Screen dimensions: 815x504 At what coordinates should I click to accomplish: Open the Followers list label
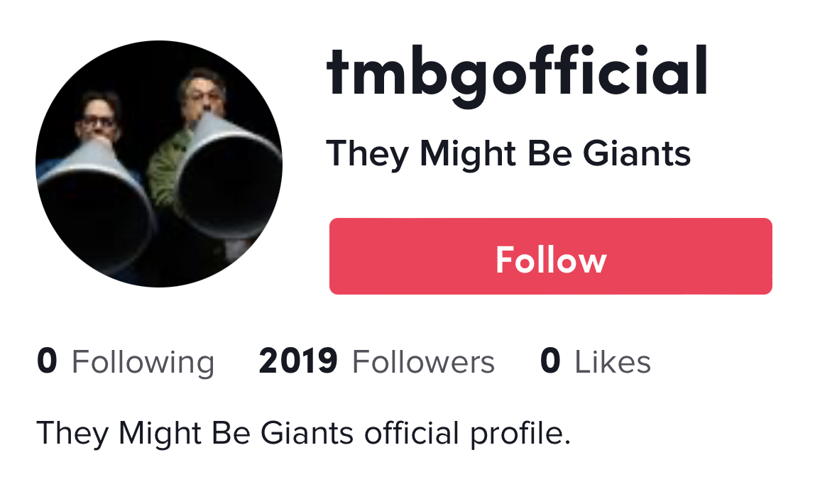click(423, 361)
